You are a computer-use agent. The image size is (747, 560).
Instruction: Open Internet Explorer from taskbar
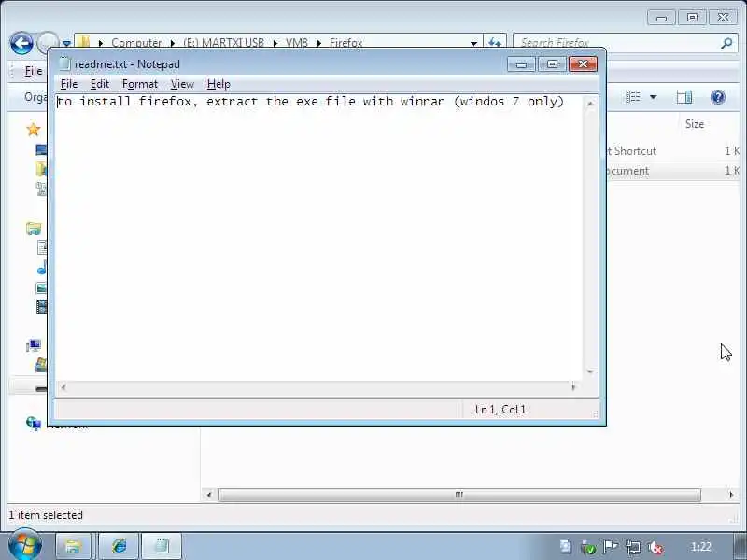click(119, 546)
